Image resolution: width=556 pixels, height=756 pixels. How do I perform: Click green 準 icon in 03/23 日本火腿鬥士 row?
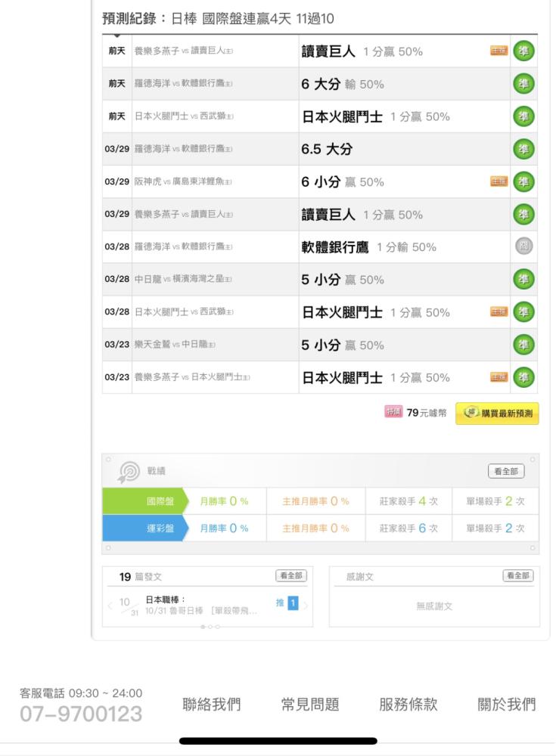pyautogui.click(x=523, y=377)
